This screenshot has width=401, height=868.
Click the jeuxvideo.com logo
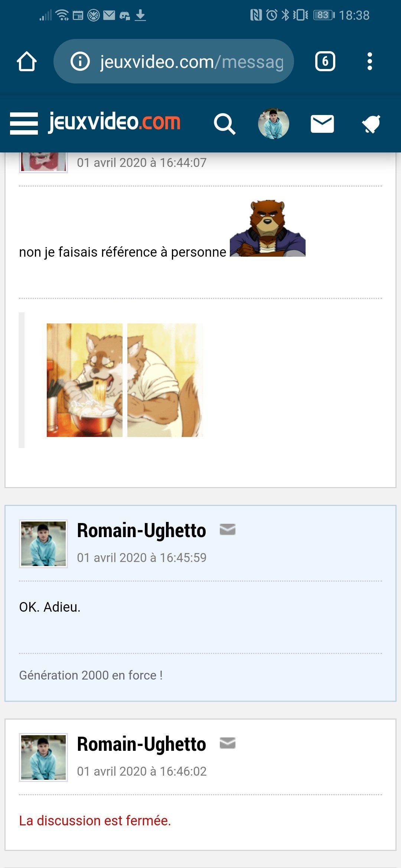114,122
